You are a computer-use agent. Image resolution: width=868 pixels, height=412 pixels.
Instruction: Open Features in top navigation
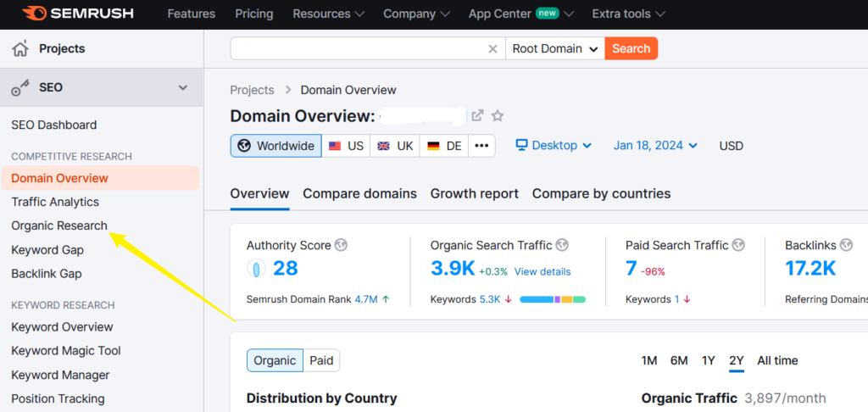point(192,14)
